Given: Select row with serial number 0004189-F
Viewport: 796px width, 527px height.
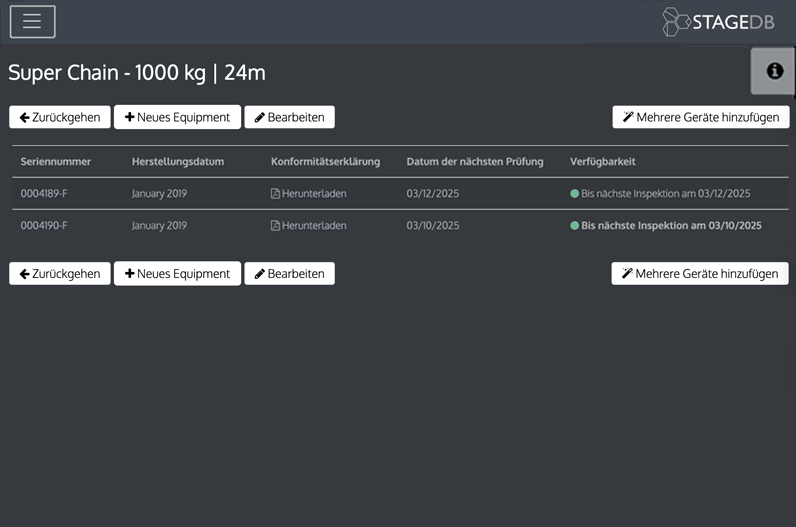Looking at the screenshot, I should point(44,194).
